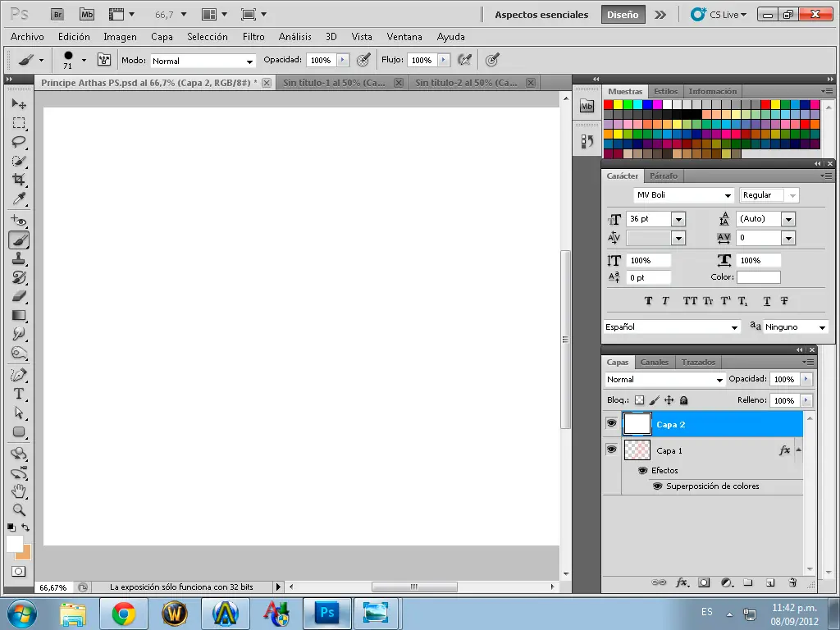Click the Diseño workspace button

[x=623, y=15]
